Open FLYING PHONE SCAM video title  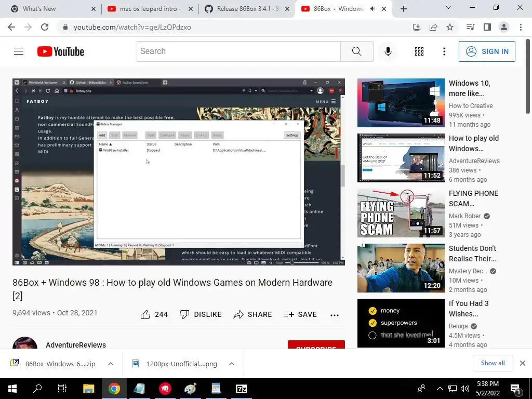click(473, 198)
